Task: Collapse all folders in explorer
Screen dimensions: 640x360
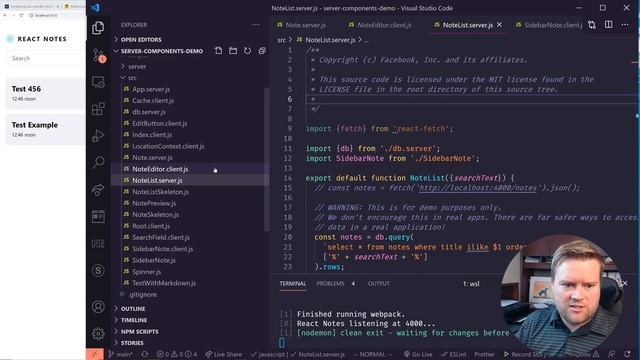Action: point(262,51)
